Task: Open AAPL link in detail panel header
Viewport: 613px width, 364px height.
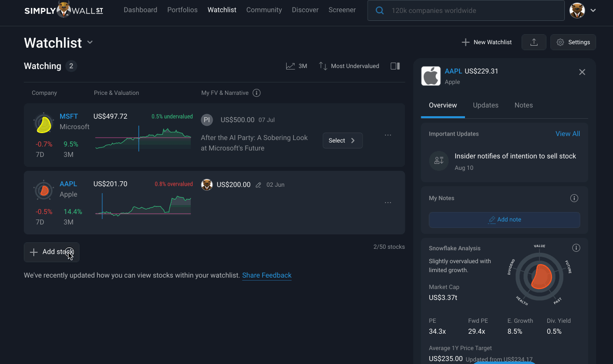Action: point(454,71)
